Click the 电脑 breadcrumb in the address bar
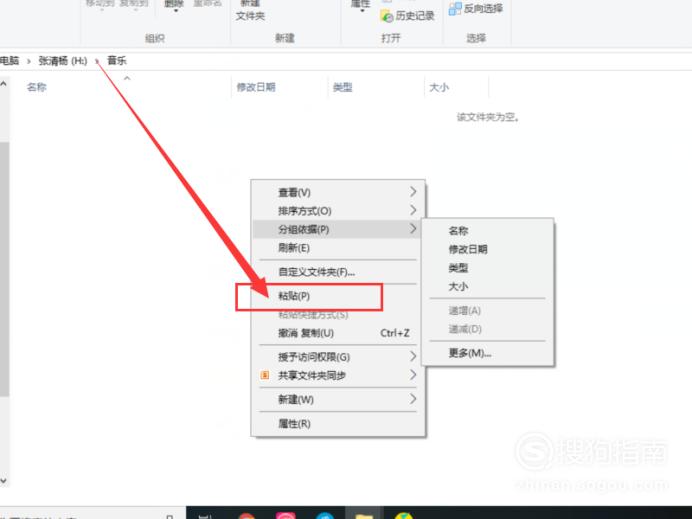The width and height of the screenshot is (692, 519). click(9, 60)
